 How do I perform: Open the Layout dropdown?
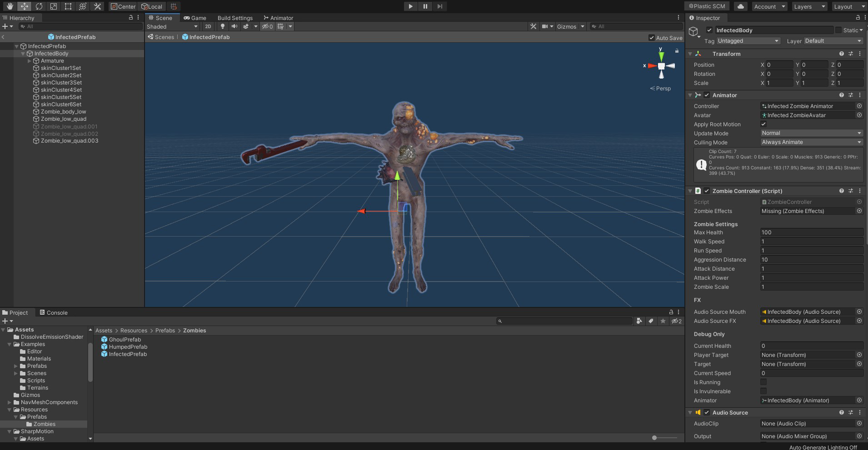coord(848,6)
